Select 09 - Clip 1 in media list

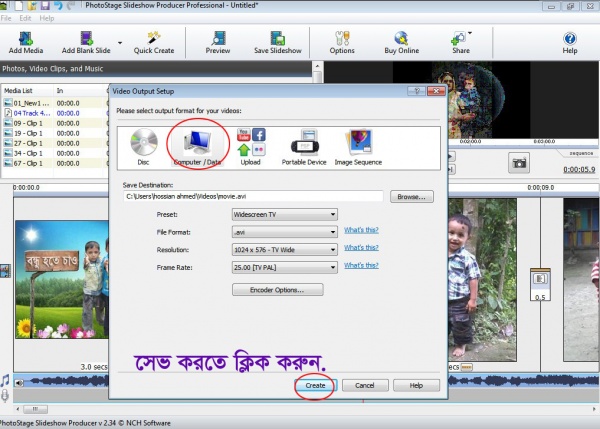(x=54, y=123)
